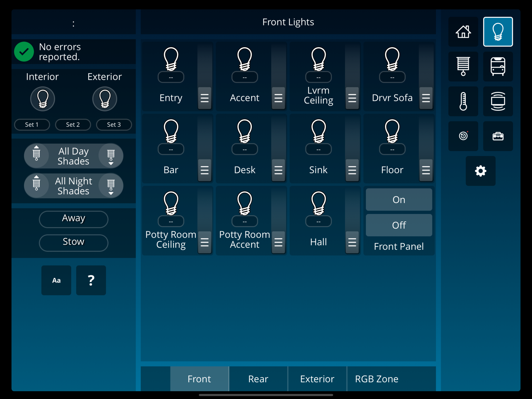Click the Sink dimmer slider handle
The width and height of the screenshot is (532, 399).
[352, 170]
